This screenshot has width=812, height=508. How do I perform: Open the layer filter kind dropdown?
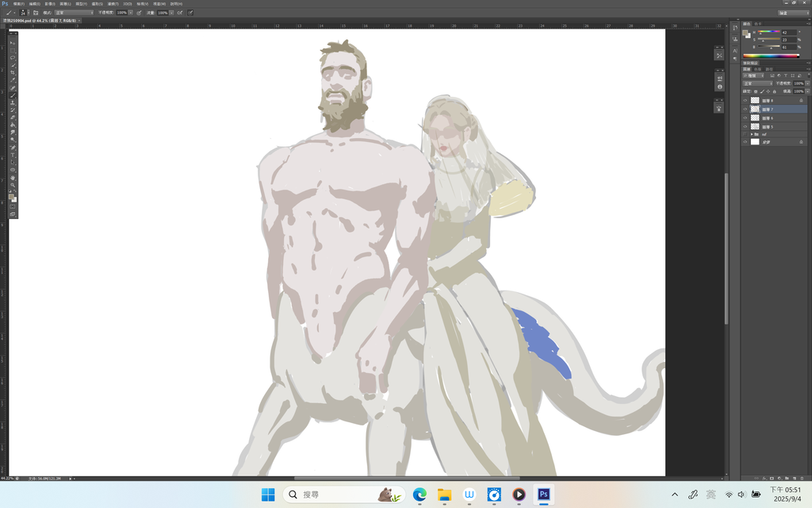pos(753,75)
